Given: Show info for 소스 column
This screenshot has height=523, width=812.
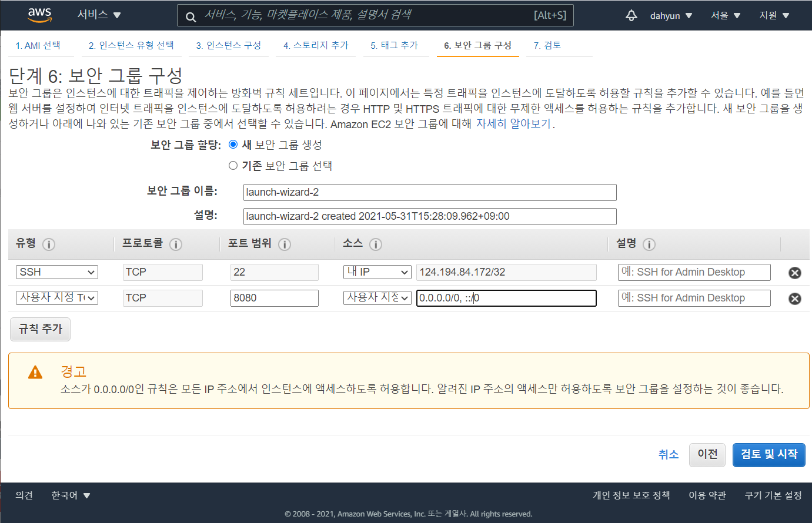Looking at the screenshot, I should [376, 244].
